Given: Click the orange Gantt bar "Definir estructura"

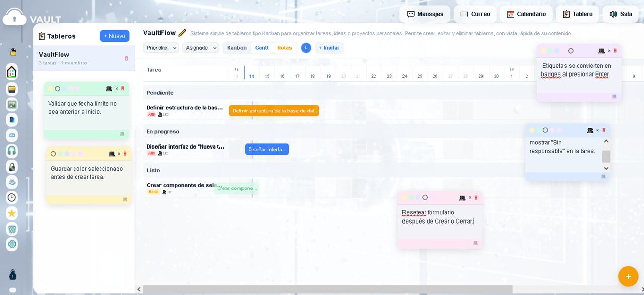Looking at the screenshot, I should pos(274,111).
